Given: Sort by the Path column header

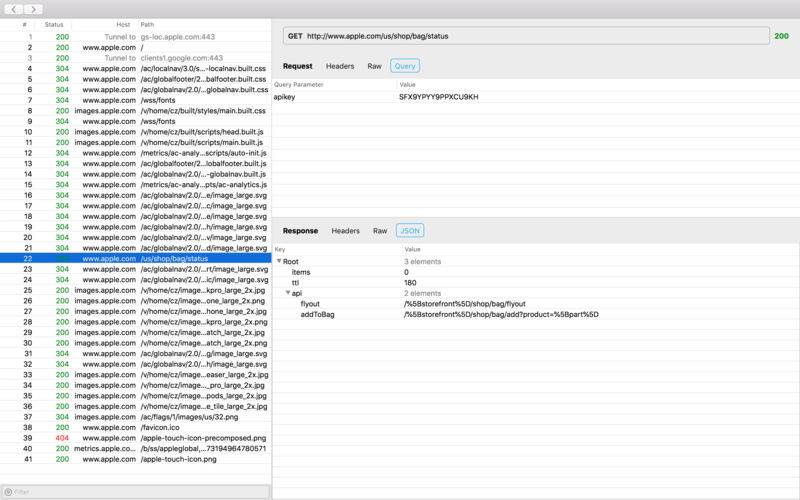Looking at the screenshot, I should 147,24.
